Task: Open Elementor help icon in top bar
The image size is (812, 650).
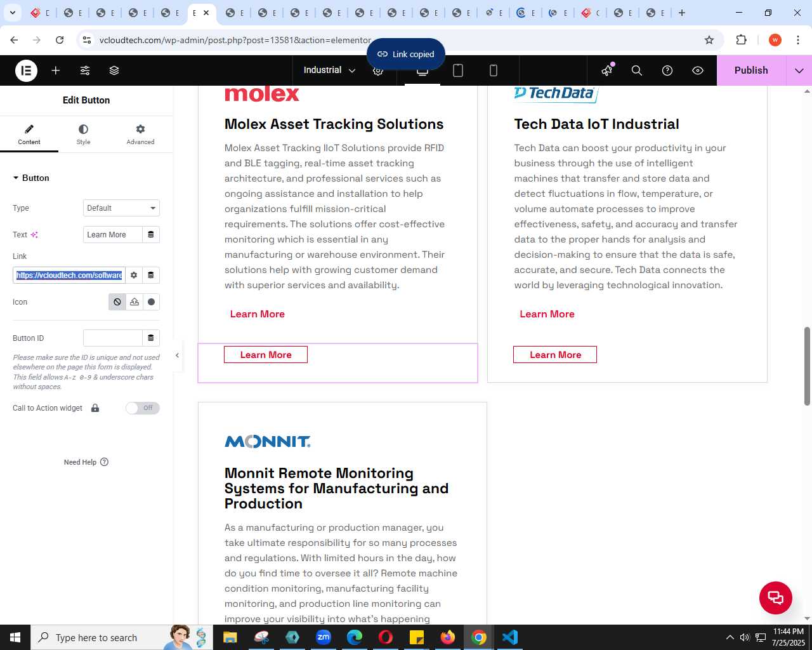Action: pos(667,70)
